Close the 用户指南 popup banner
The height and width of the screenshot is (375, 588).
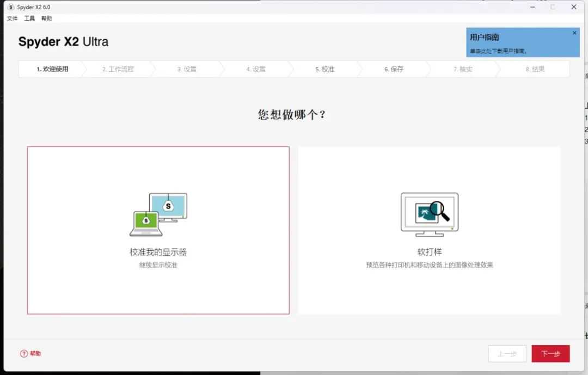574,33
